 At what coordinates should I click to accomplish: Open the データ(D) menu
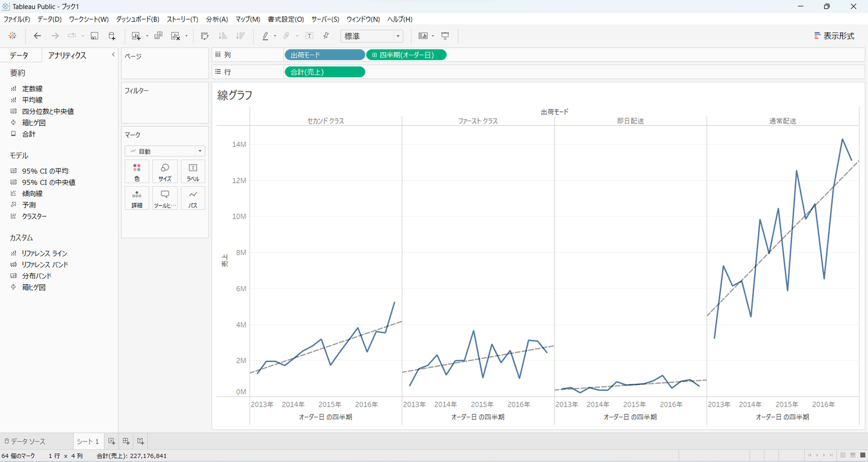(x=49, y=19)
